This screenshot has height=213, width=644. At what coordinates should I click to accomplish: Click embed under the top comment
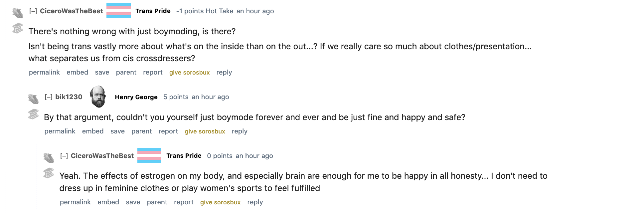[77, 72]
